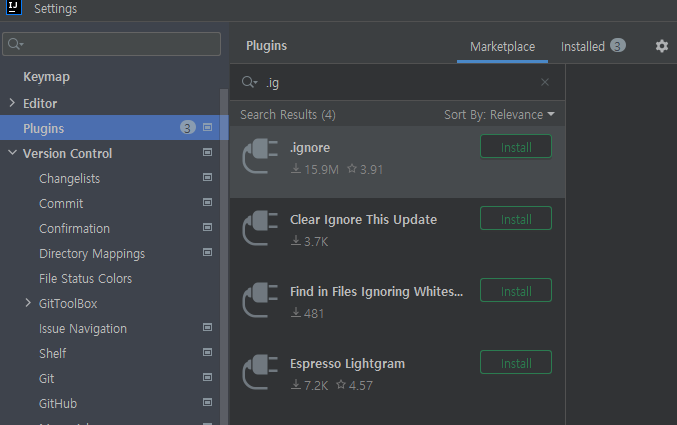The height and width of the screenshot is (425, 677).
Task: Click the update count badge on Plugins row
Action: coord(187,128)
